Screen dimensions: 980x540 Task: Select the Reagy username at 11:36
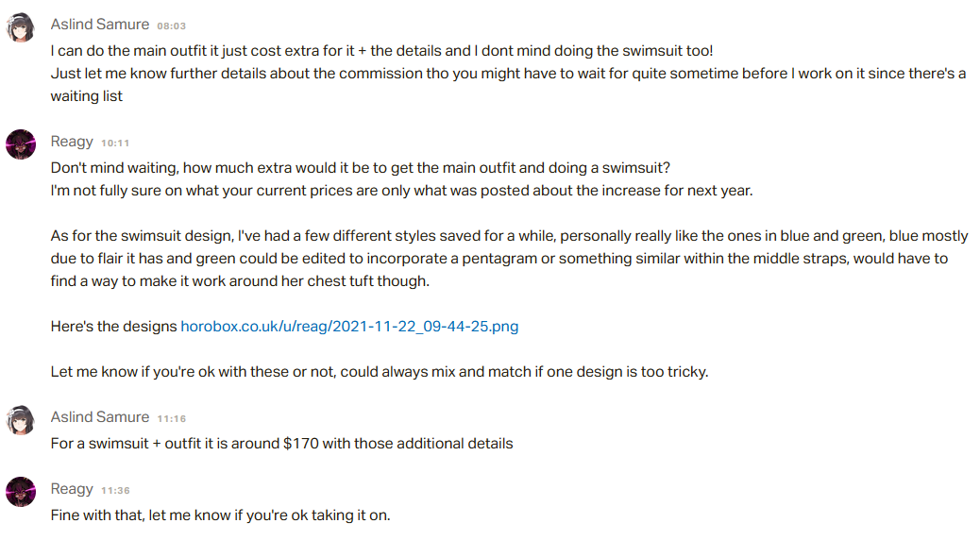72,489
